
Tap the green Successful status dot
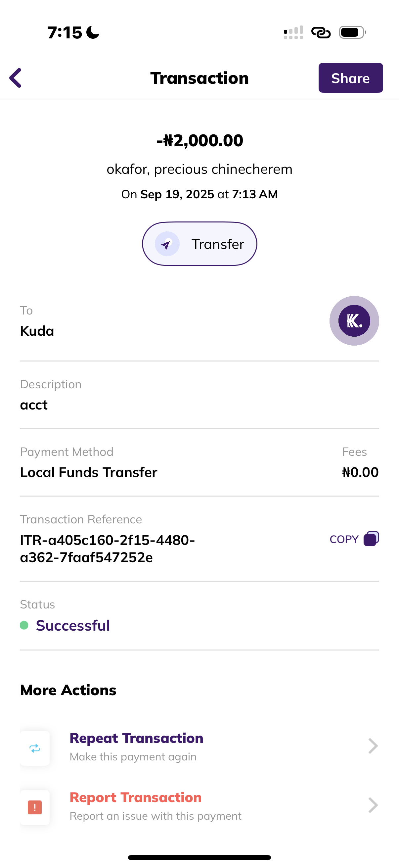(24, 625)
